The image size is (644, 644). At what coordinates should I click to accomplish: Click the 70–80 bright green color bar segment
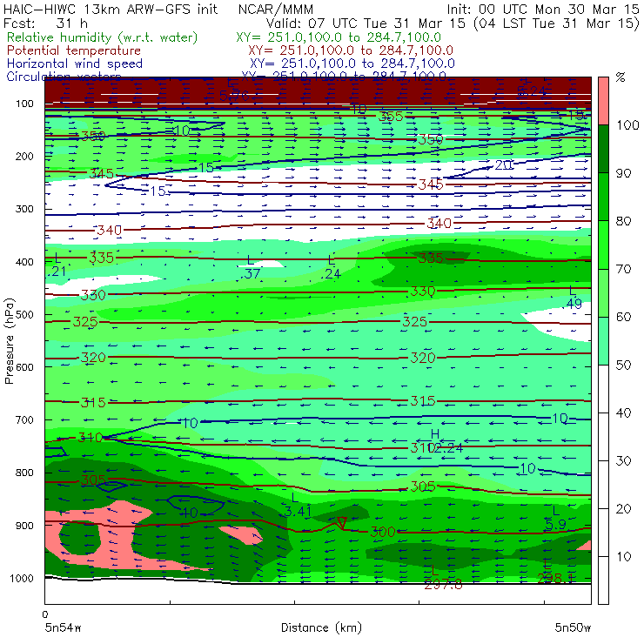pyautogui.click(x=603, y=245)
